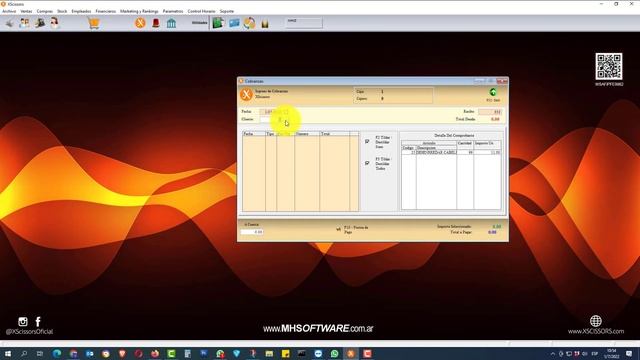Click the green F12 Salir exit icon
This screenshot has height=360, width=640.
click(x=493, y=92)
